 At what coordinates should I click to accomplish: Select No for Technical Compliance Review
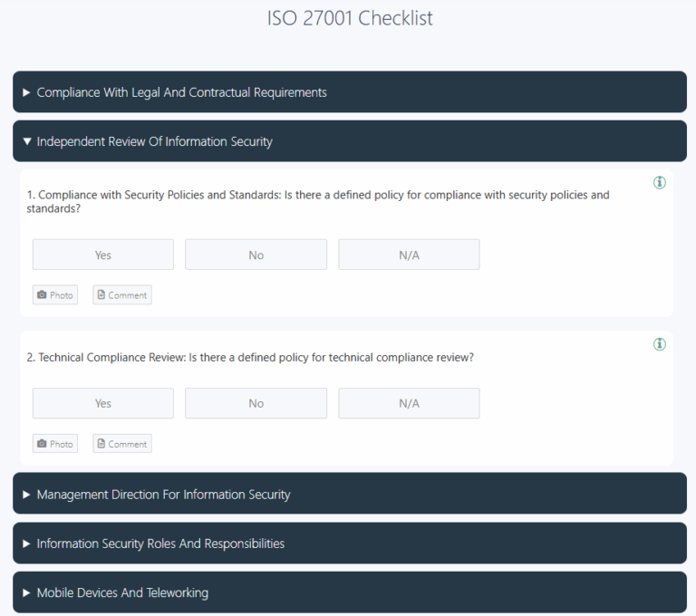point(256,403)
